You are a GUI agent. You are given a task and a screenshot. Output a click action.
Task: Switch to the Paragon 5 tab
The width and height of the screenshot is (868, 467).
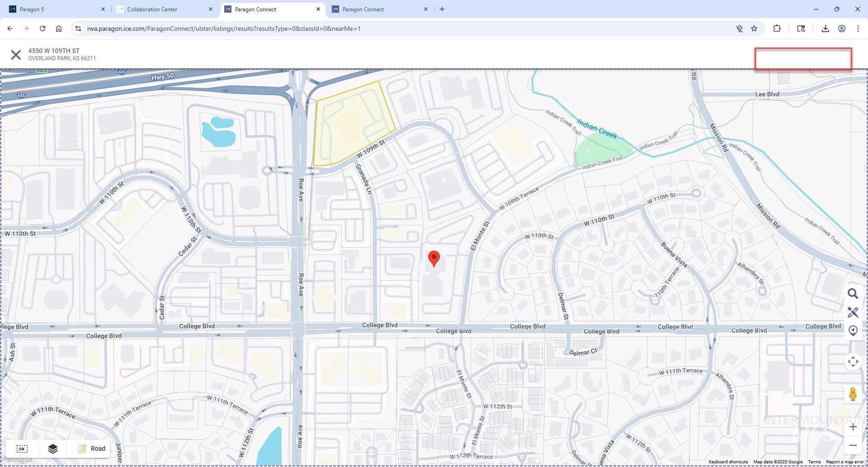[x=32, y=9]
